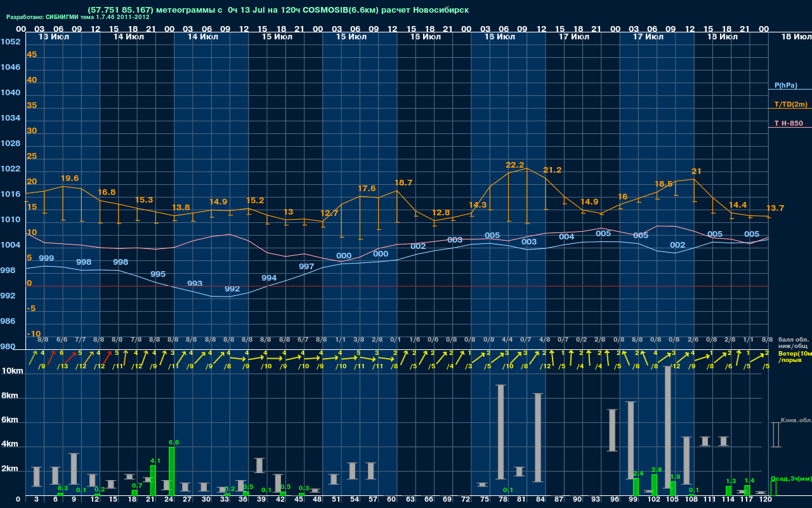Click the 13 Июл date header
812x508 pixels.
54,37
